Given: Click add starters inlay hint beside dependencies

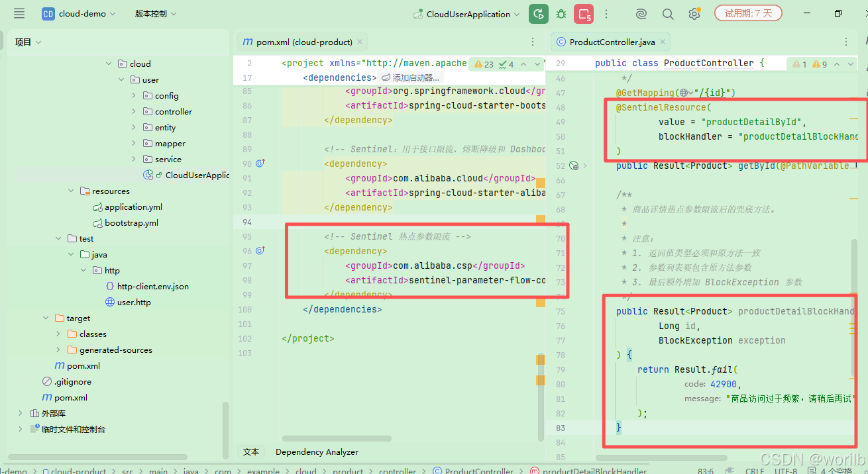Looking at the screenshot, I should point(411,78).
